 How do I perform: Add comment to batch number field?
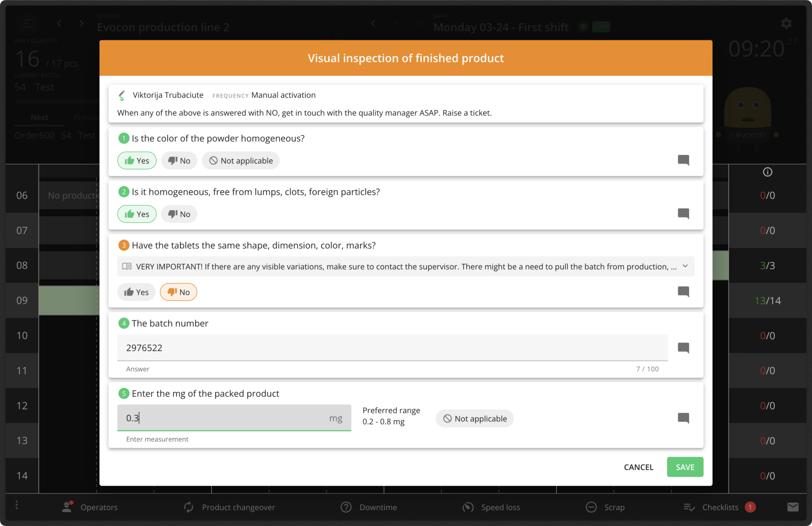683,348
